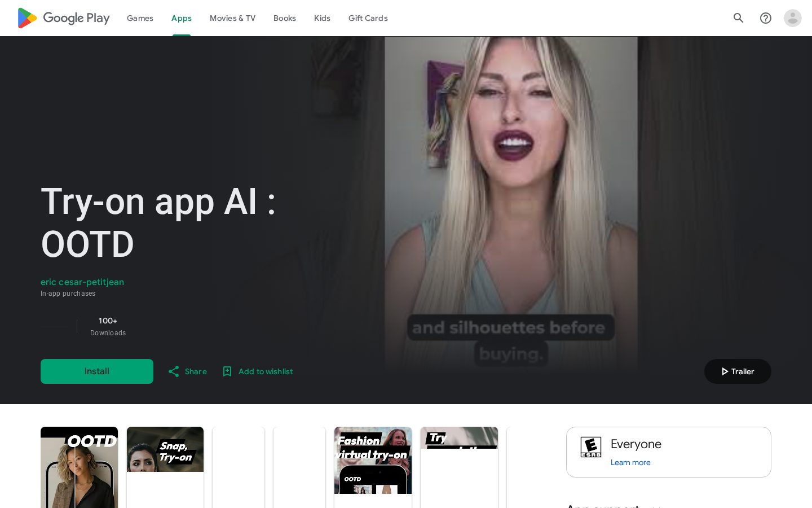Click the Share icon
Viewport: 812px width, 508px height.
[174, 371]
